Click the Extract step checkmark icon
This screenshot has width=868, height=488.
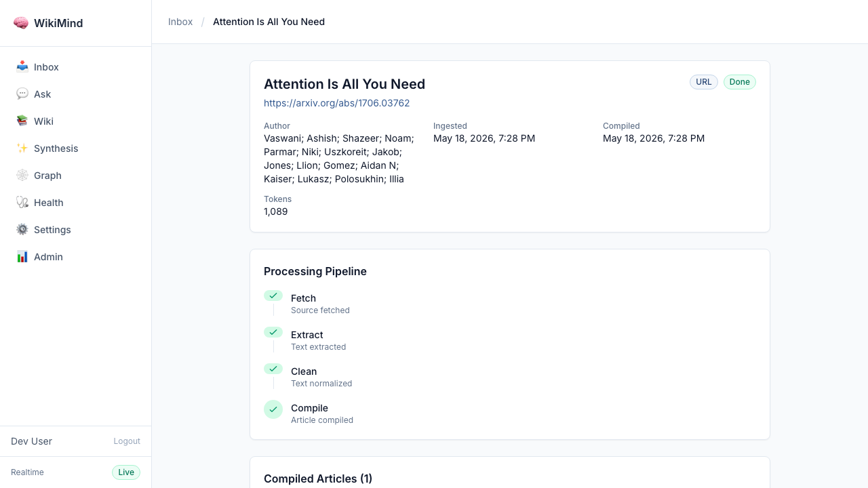coord(273,332)
